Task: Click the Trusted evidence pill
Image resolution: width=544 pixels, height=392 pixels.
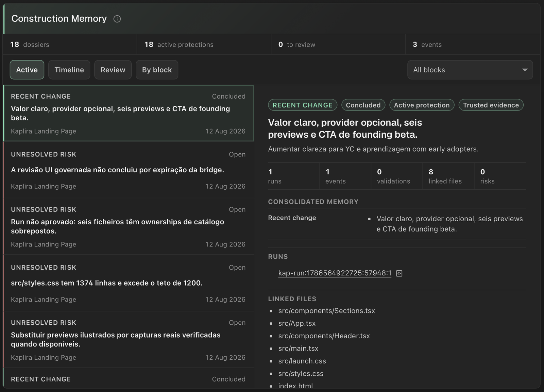Action: (491, 105)
